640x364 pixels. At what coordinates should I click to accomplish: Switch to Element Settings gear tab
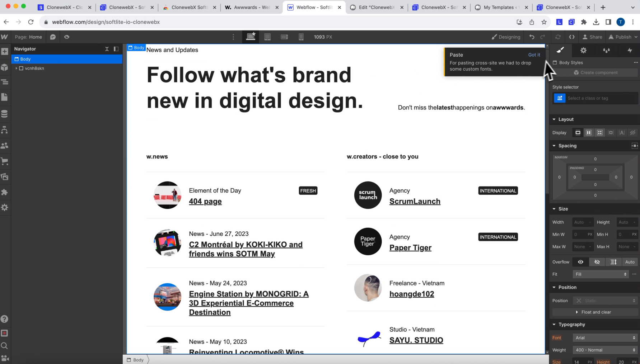pyautogui.click(x=584, y=50)
